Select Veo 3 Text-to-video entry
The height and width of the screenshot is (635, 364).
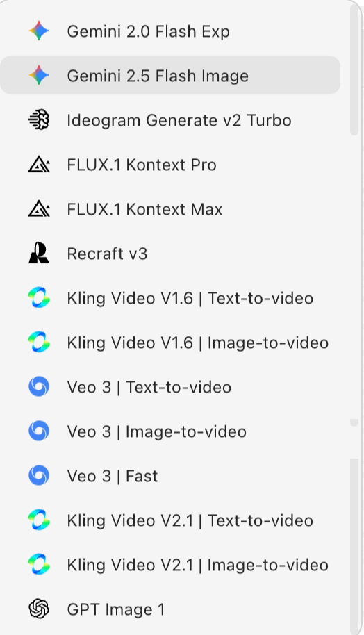point(170,387)
